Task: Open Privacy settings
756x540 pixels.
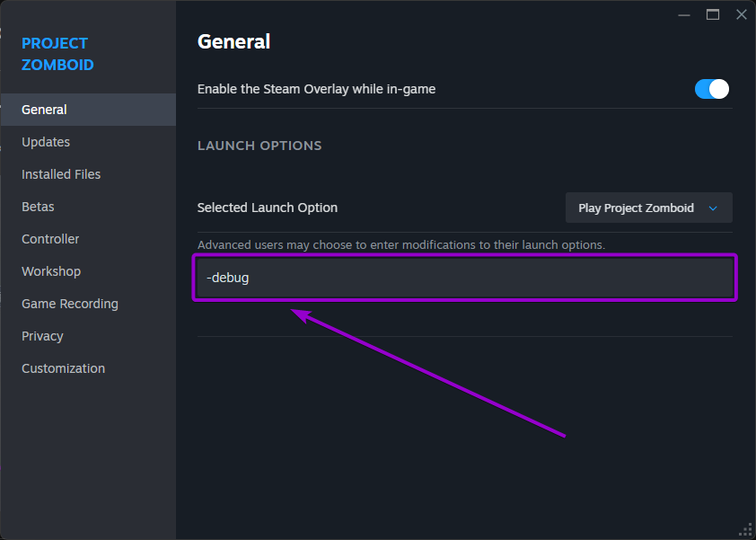Action: point(88,336)
